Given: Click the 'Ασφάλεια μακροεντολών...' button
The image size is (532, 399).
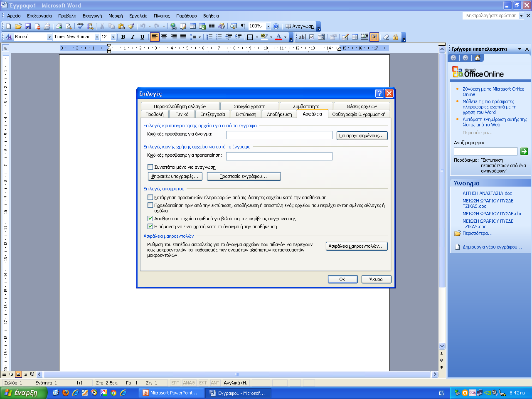Looking at the screenshot, I should point(357,246).
